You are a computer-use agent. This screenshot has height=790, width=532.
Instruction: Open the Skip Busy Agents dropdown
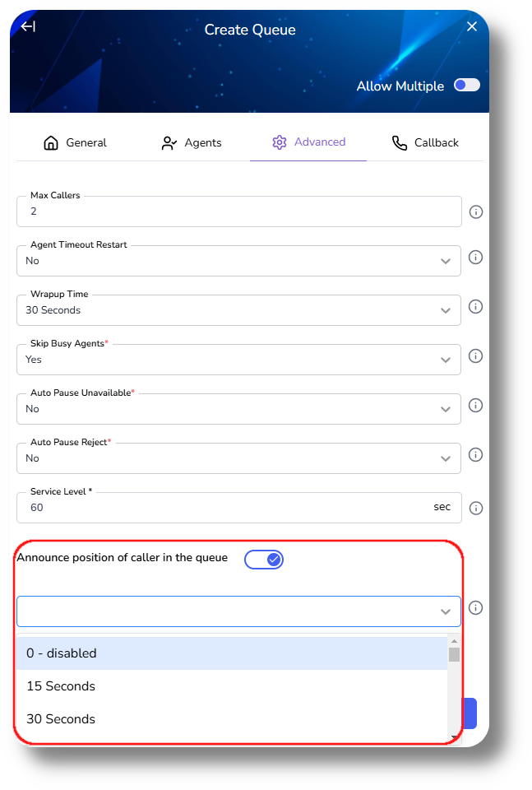tap(238, 360)
